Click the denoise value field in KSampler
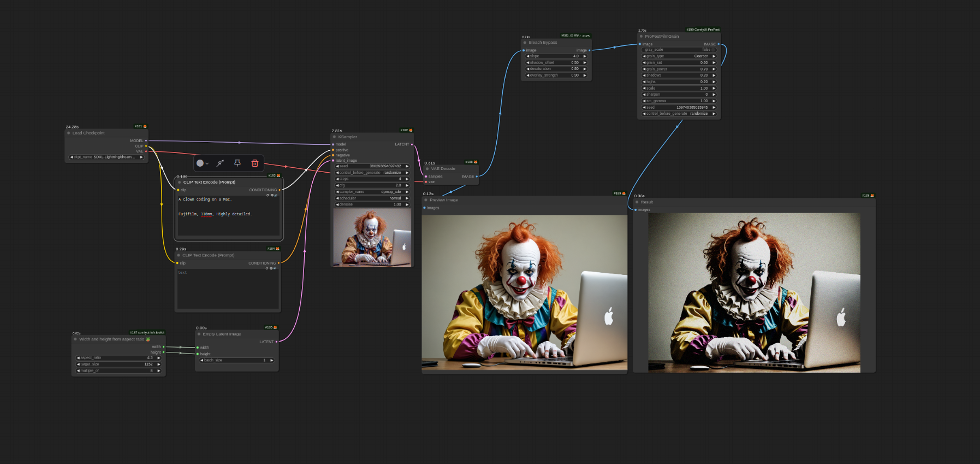 click(x=372, y=204)
